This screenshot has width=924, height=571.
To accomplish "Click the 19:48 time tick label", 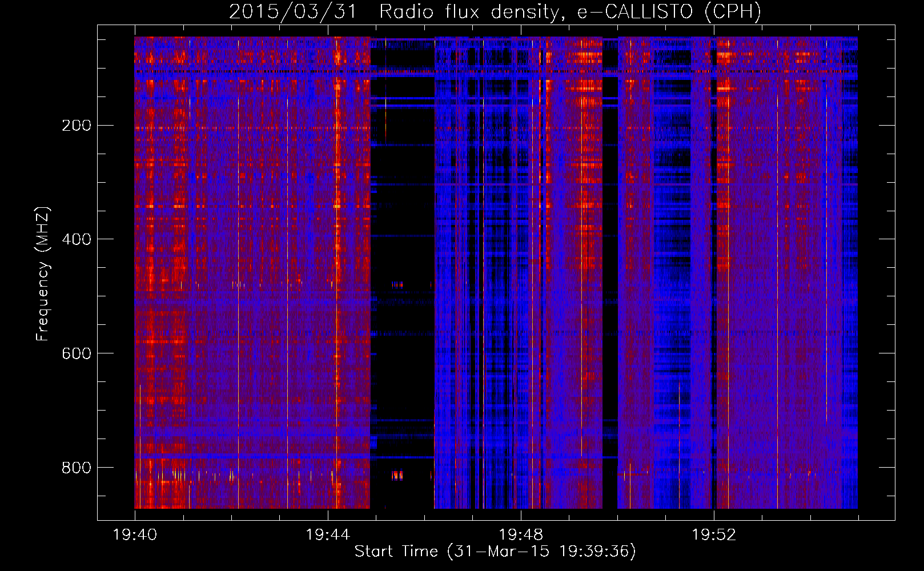I will click(521, 535).
